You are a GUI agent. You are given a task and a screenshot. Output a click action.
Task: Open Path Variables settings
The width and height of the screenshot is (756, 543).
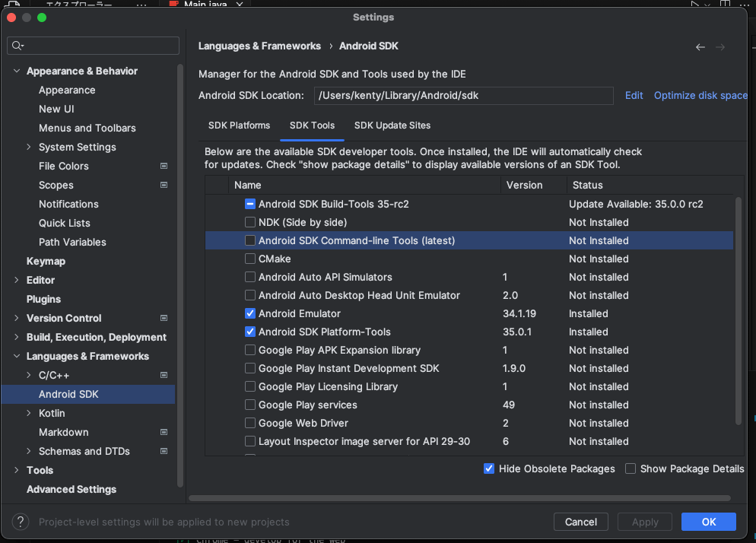[x=72, y=242]
